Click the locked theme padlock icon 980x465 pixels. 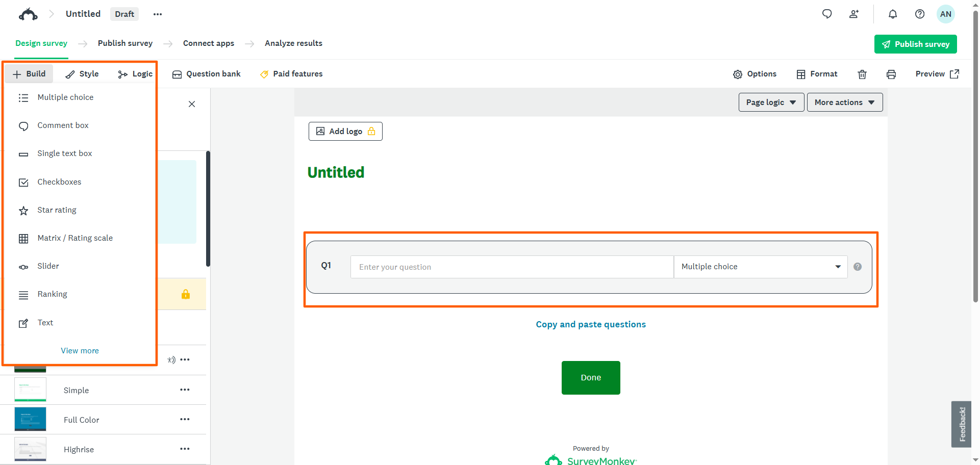(x=186, y=294)
